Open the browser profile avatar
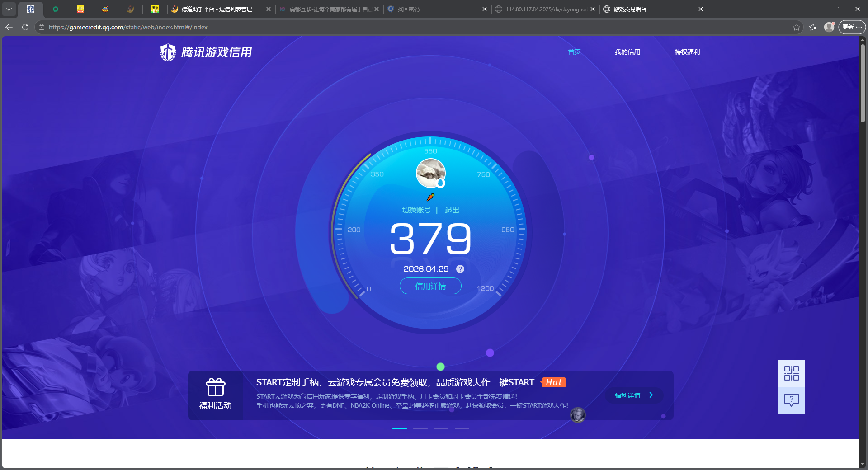Viewport: 868px width, 470px height. pos(829,27)
